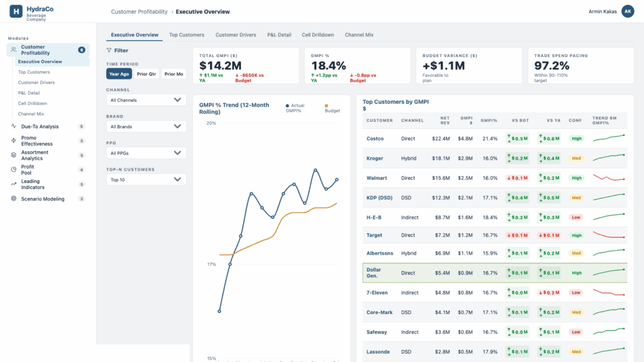Image resolution: width=644 pixels, height=362 pixels.
Task: Click the Safeway customer name
Action: 377,332
